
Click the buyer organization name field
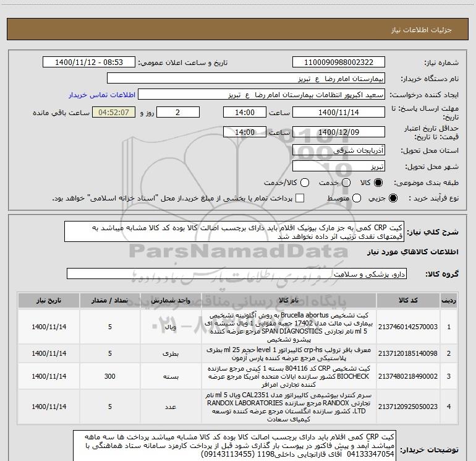point(246,78)
